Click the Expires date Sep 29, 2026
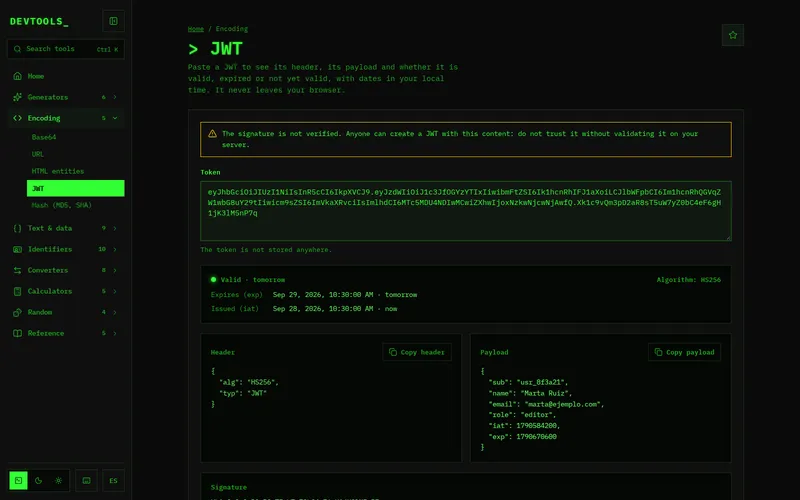Screen dimensions: 800x500 click(x=323, y=295)
